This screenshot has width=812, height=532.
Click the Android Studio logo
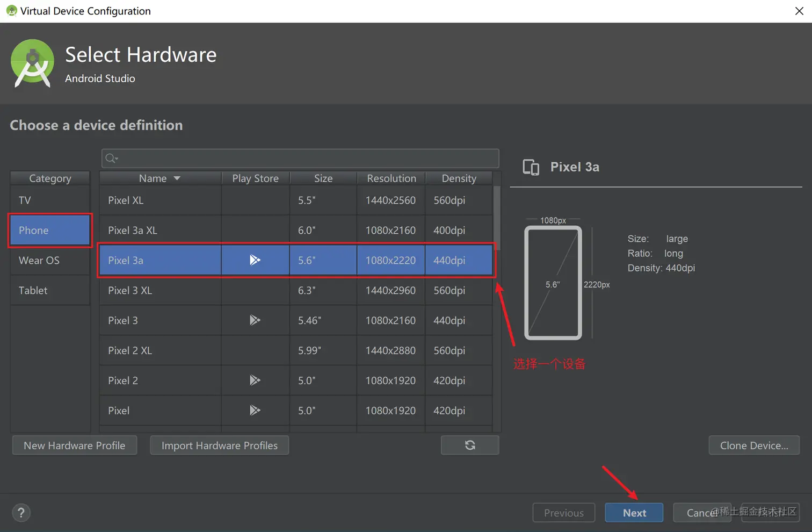(x=32, y=63)
